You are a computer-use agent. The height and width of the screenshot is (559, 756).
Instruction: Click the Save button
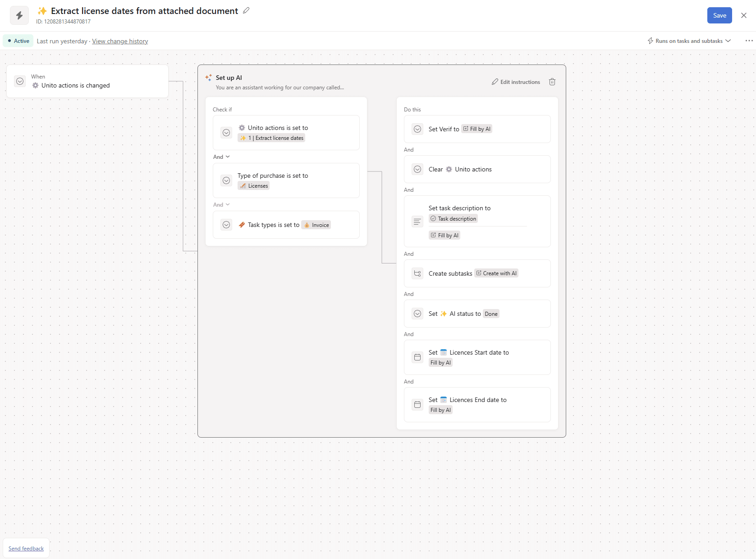click(x=719, y=15)
